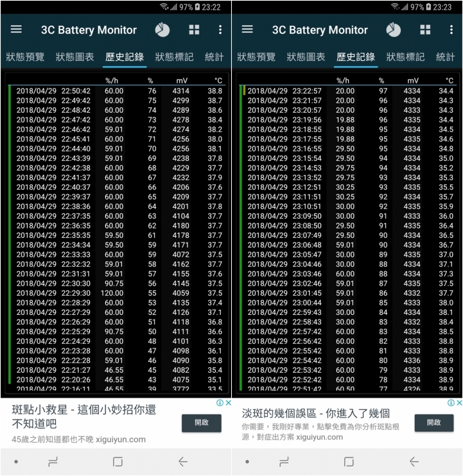Tap pie chart icon in right screenshot
463x476 pixels.
click(x=393, y=30)
